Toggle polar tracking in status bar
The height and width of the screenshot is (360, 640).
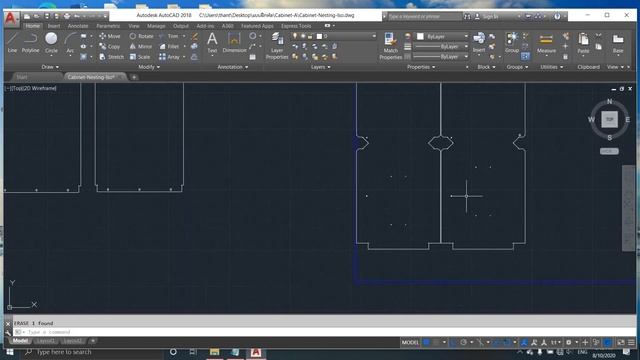(x=463, y=342)
